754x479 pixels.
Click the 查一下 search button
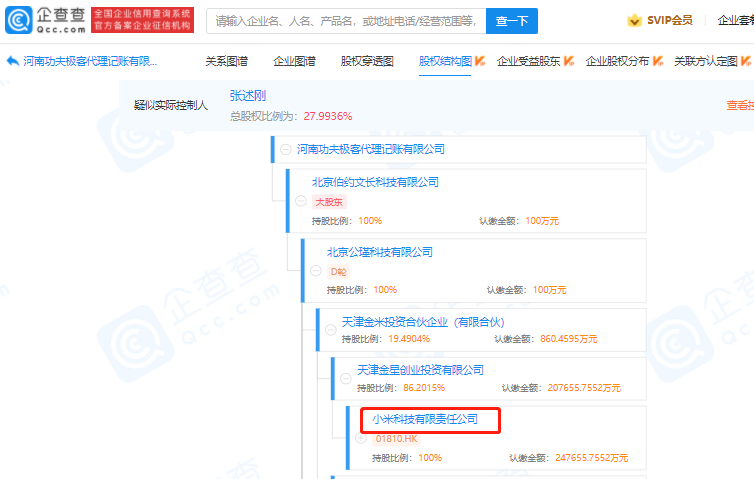pos(512,21)
